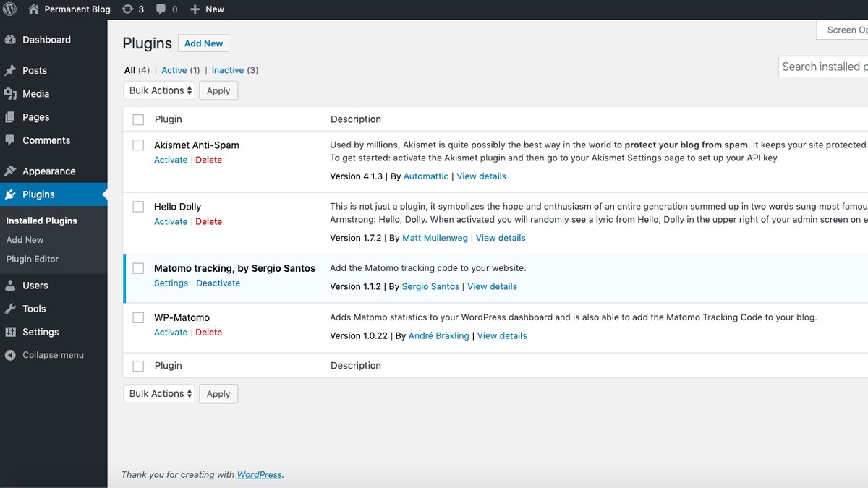The width and height of the screenshot is (868, 488).
Task: Click the plus icon beside New
Action: click(x=195, y=9)
